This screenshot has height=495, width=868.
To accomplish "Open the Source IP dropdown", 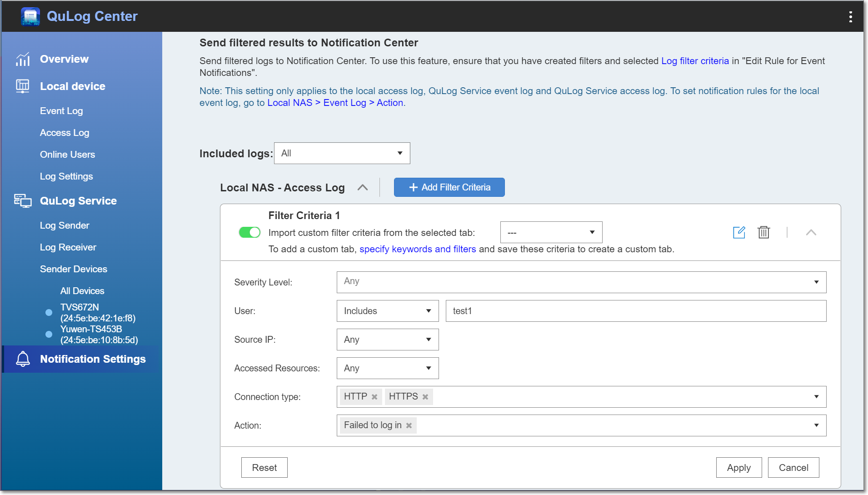I will tap(388, 340).
